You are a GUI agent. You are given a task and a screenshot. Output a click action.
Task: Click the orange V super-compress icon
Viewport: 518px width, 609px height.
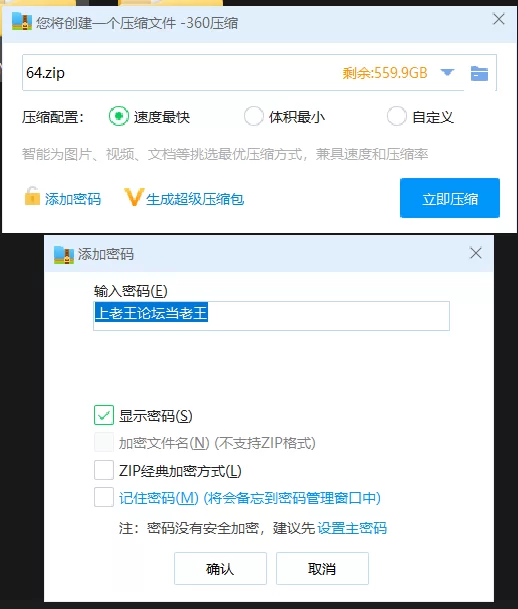coord(134,197)
